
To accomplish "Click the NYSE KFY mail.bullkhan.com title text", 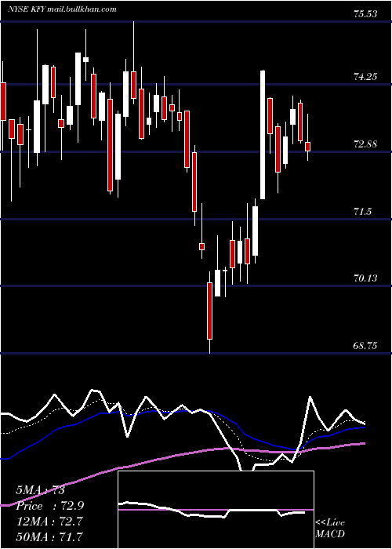I will tap(62, 9).
